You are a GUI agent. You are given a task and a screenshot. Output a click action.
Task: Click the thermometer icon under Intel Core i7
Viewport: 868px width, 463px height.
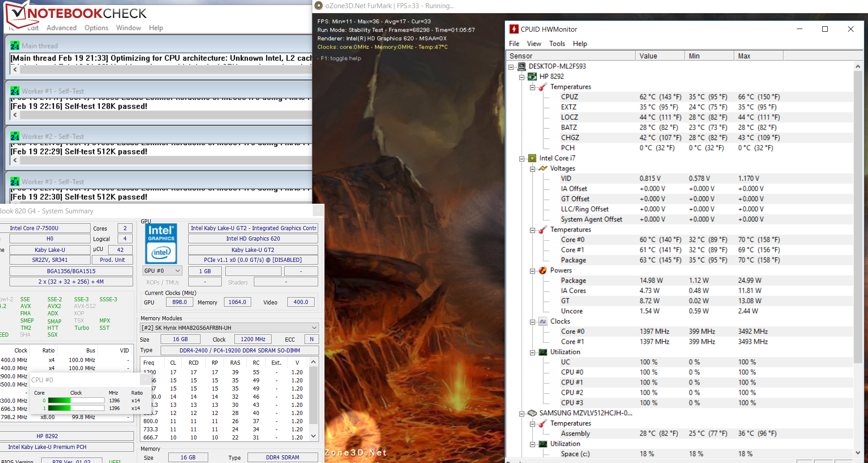point(543,230)
